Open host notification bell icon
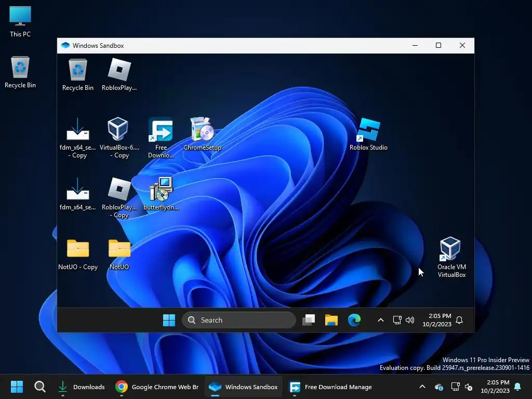The width and height of the screenshot is (532, 399). [x=518, y=387]
